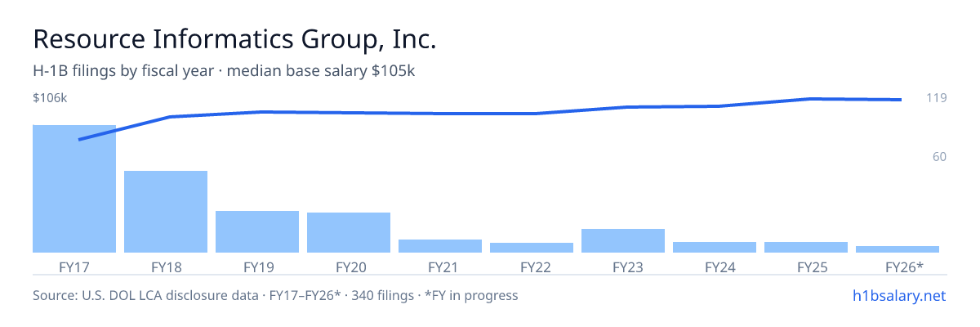This screenshot has height=327, width=980.
Task: Select the FY20 bar in chart
Action: [349, 233]
